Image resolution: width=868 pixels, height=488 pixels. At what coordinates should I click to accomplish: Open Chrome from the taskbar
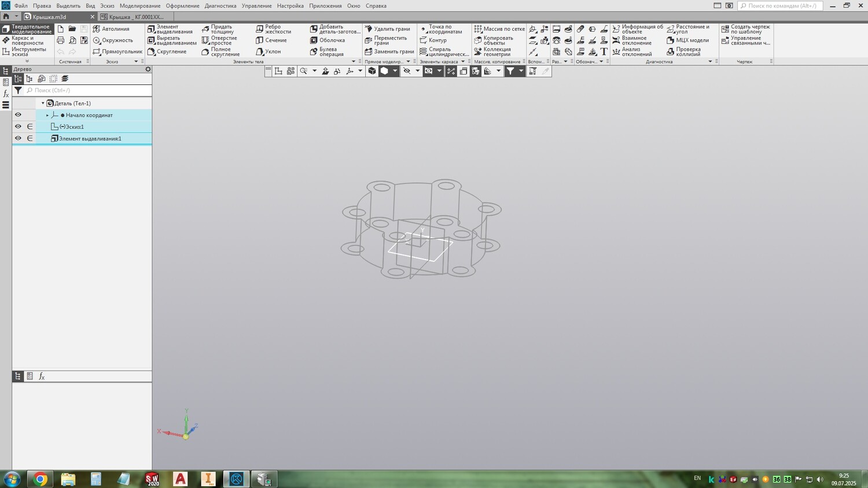pyautogui.click(x=40, y=479)
